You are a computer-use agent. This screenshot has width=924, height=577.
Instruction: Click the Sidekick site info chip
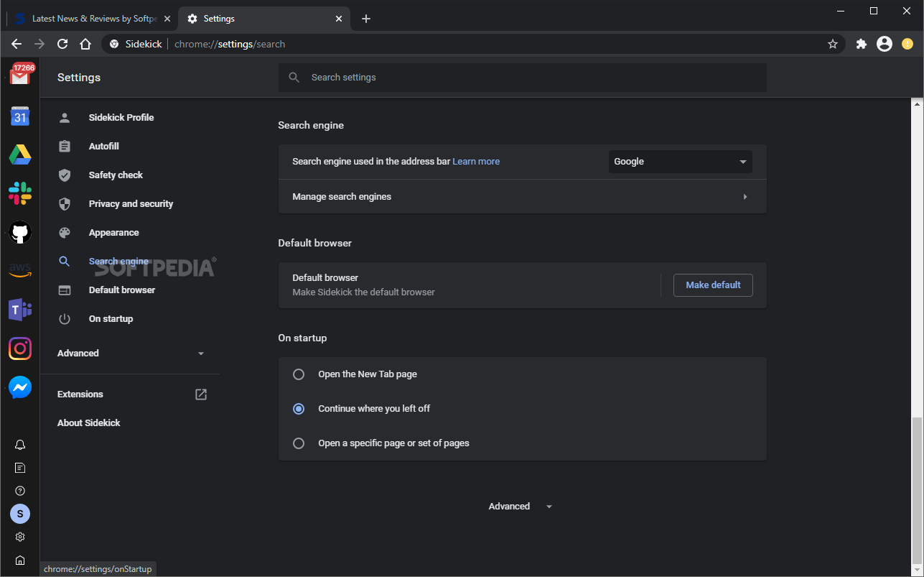click(136, 45)
